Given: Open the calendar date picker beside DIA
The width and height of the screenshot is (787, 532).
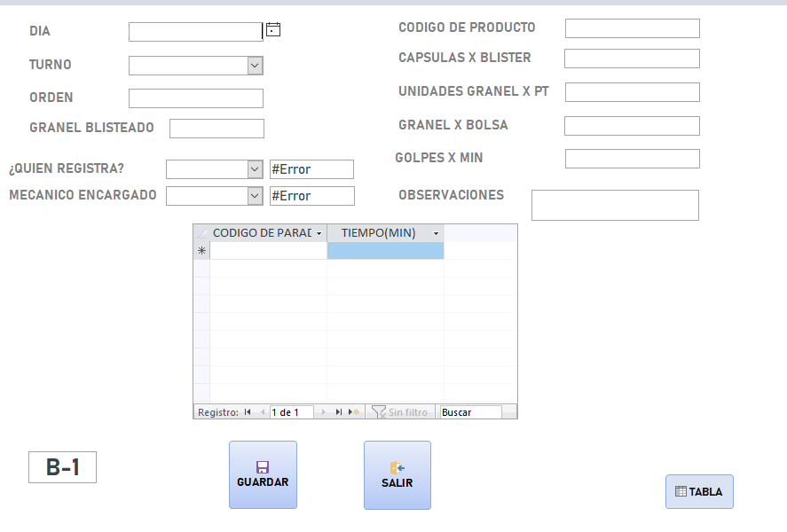Looking at the screenshot, I should 272,28.
